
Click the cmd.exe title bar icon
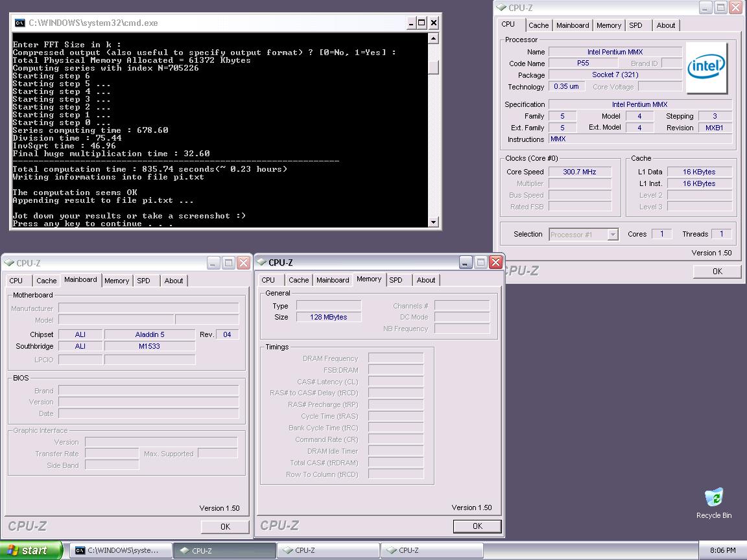(x=19, y=23)
